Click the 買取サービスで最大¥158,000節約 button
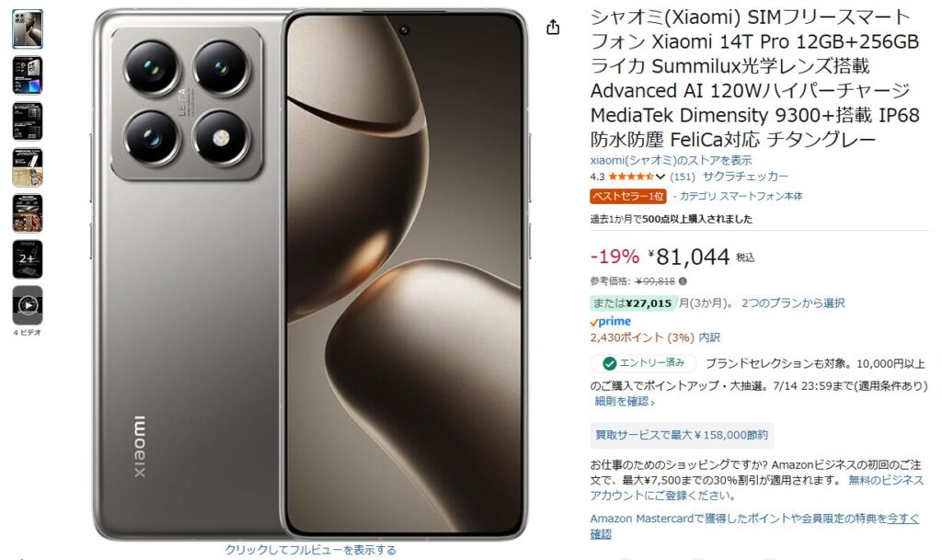The image size is (942, 560). coord(682,435)
